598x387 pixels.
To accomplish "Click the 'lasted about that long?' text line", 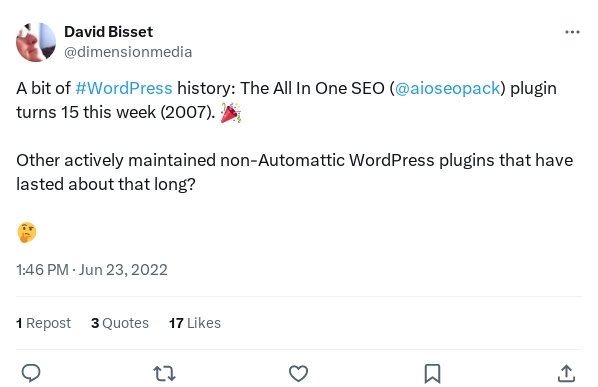I will (x=106, y=184).
